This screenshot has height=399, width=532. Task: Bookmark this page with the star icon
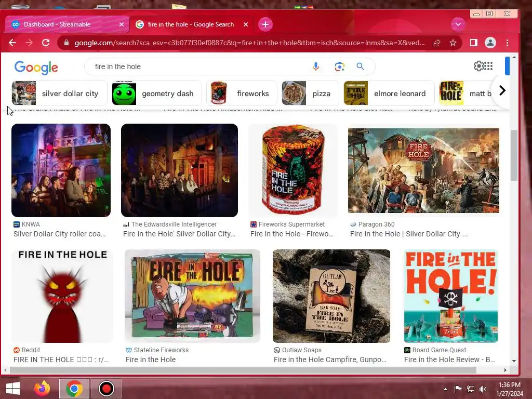[453, 43]
